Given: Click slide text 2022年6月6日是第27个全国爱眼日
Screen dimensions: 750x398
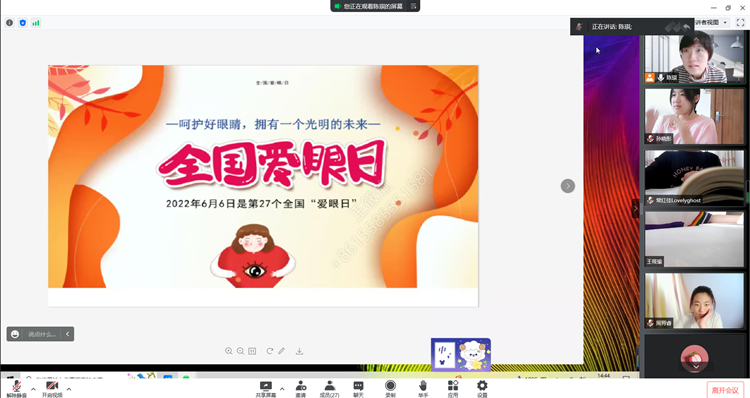Looking at the screenshot, I should (262, 203).
